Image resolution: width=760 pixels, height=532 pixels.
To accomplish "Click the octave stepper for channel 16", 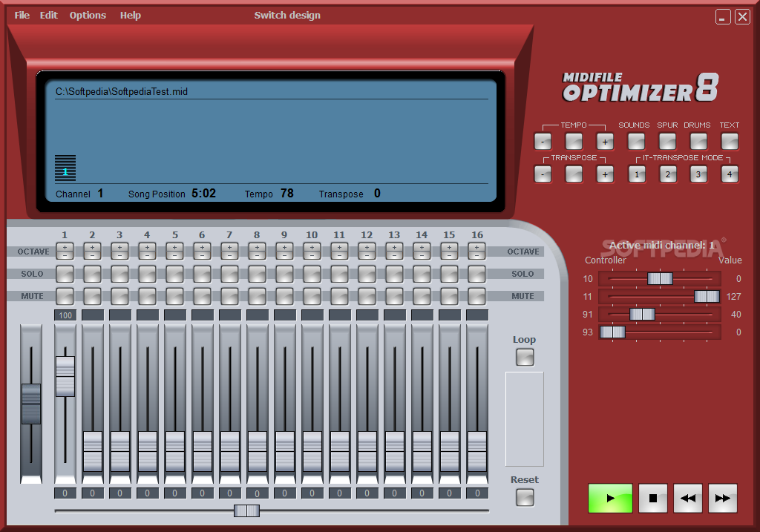I will [x=477, y=252].
